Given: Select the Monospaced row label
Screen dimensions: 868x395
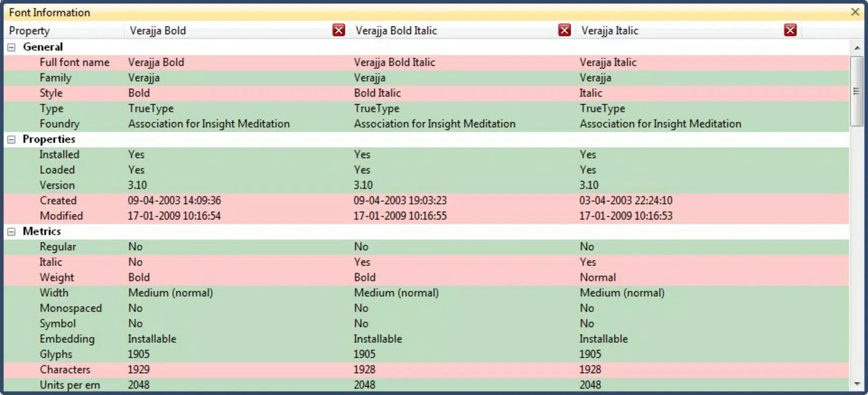Looking at the screenshot, I should tap(71, 308).
